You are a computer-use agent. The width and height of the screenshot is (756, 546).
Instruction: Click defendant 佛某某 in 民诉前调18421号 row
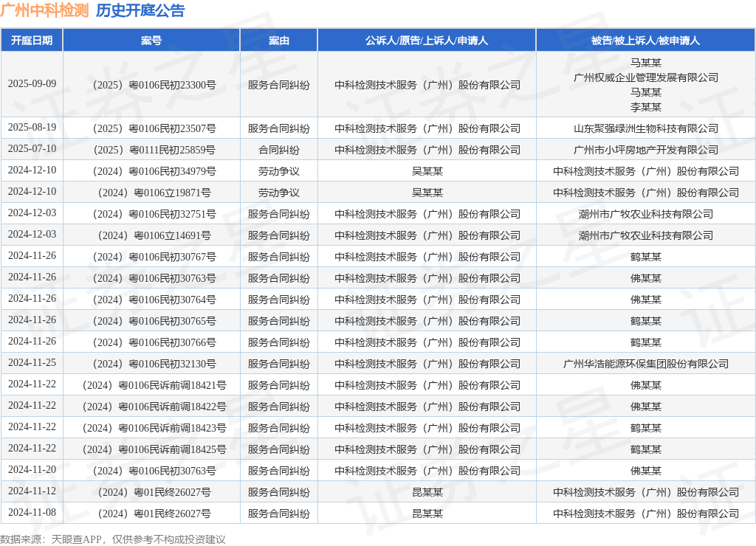tap(645, 386)
